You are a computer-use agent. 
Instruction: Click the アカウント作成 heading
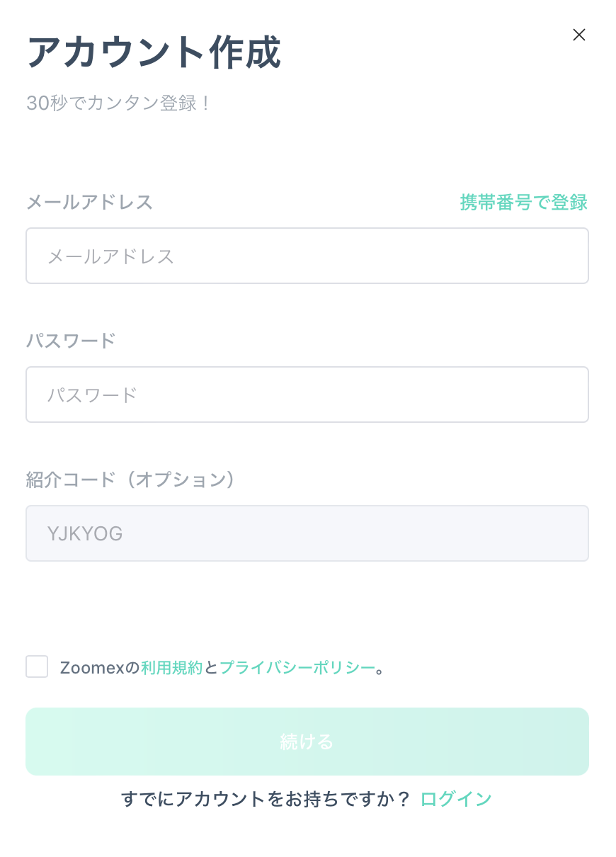(154, 53)
